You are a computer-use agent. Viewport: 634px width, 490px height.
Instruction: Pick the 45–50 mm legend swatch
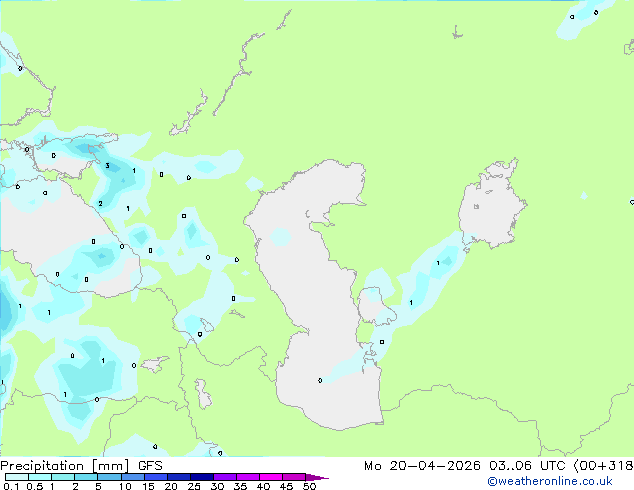pos(294,477)
